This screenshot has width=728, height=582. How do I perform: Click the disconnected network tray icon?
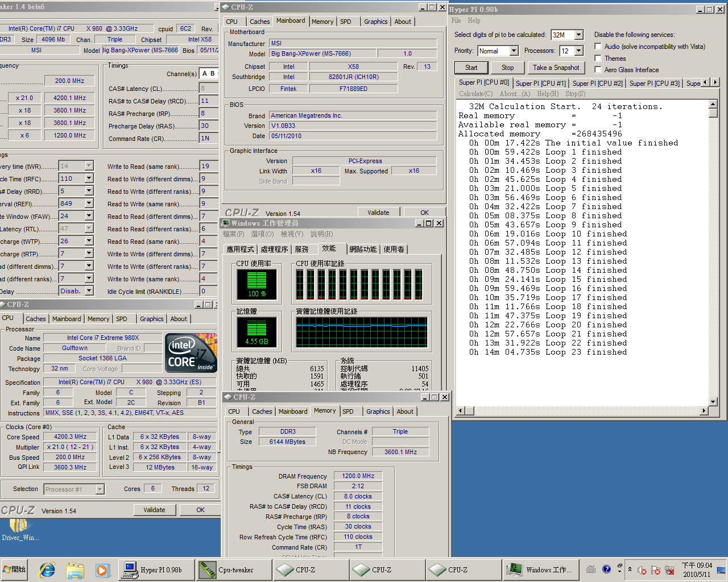pos(669,569)
